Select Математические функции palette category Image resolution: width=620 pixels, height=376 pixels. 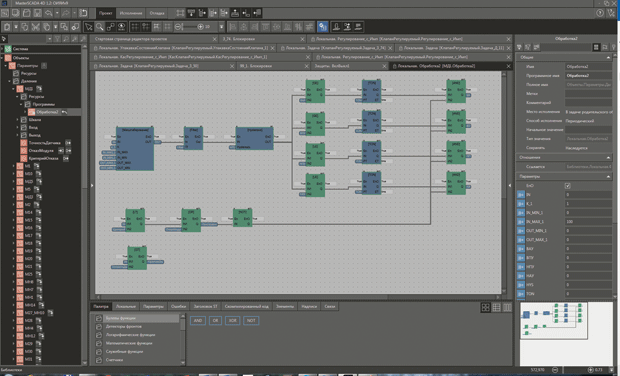point(129,343)
